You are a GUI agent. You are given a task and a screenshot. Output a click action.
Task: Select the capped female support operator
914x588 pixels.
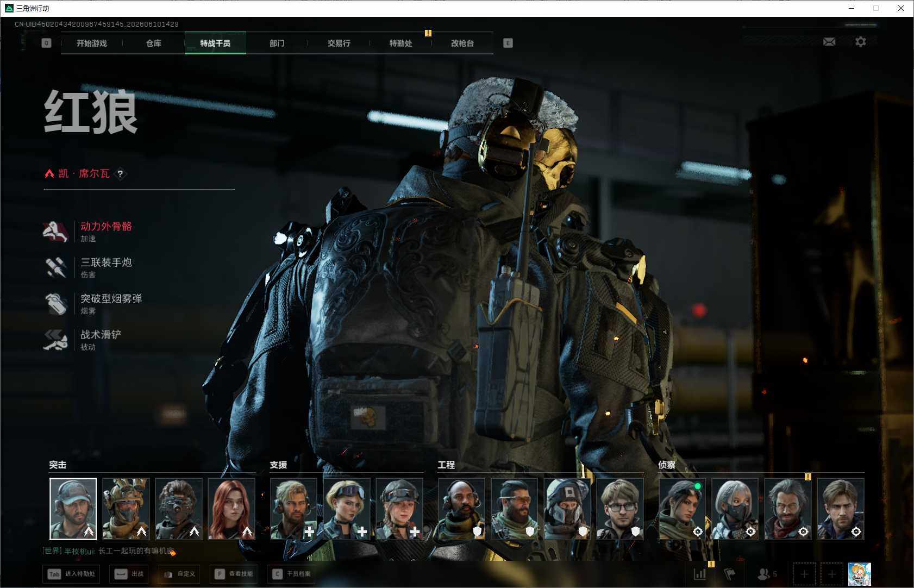pos(399,509)
